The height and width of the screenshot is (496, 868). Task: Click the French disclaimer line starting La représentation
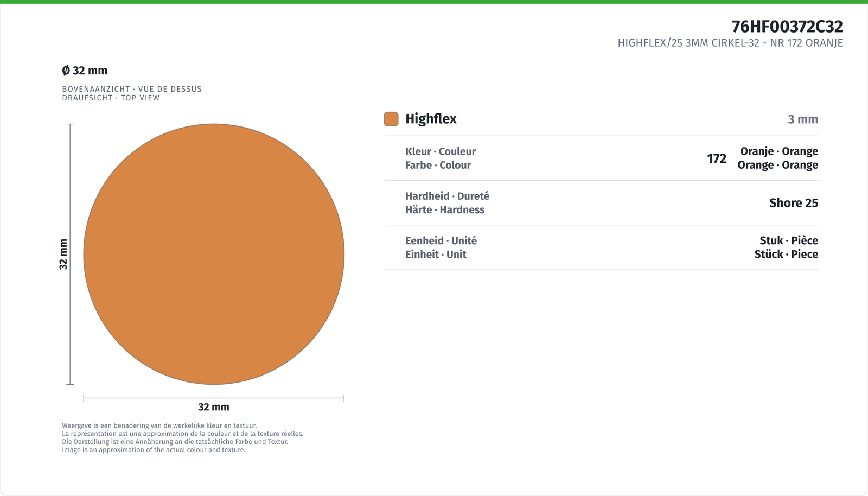(183, 434)
